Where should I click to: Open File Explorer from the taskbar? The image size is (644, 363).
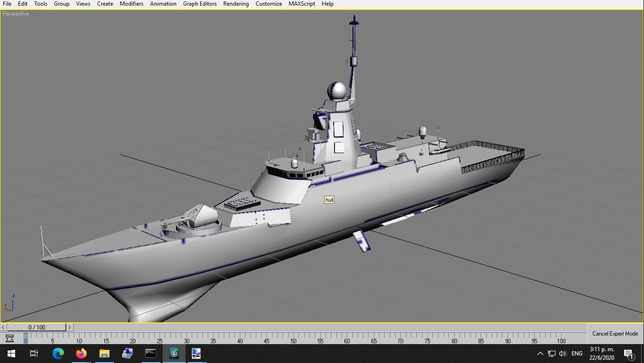[x=104, y=353]
